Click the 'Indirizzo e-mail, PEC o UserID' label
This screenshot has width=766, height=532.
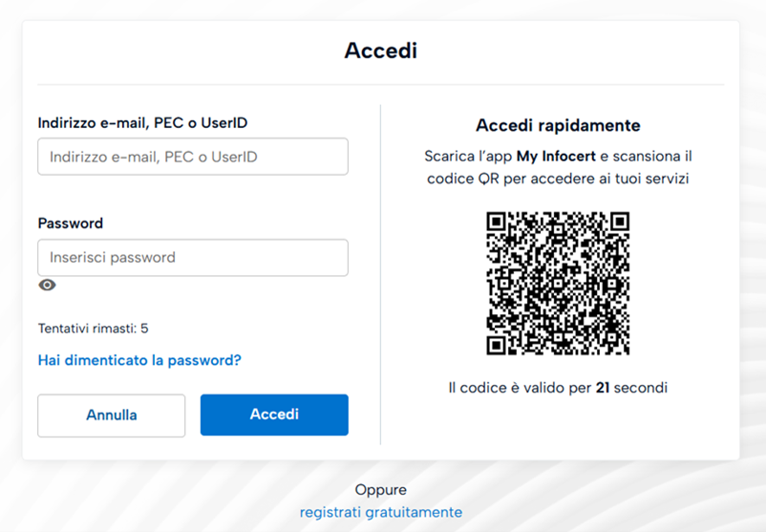149,122
